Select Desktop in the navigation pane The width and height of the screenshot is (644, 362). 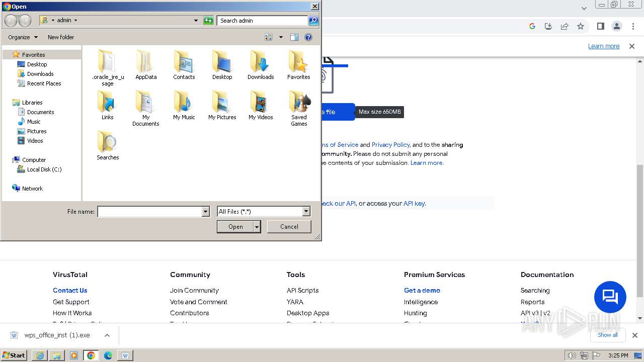(x=37, y=64)
